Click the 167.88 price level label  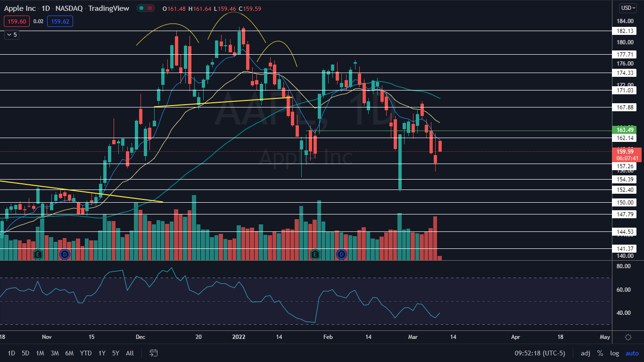(625, 107)
